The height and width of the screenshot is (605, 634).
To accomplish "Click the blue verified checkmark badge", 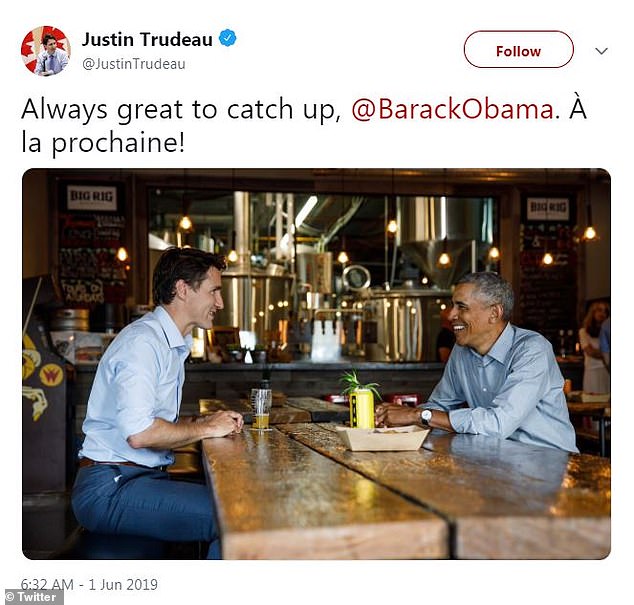I will [228, 38].
